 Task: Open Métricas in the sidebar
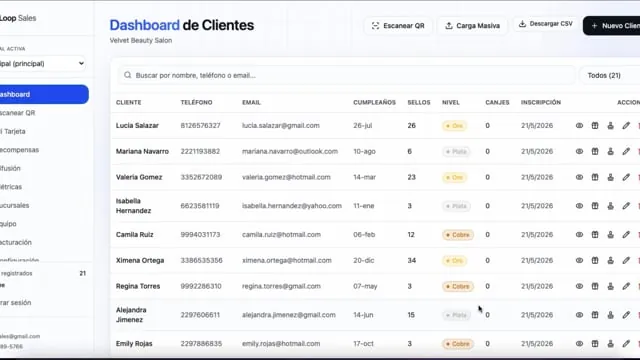point(44,187)
